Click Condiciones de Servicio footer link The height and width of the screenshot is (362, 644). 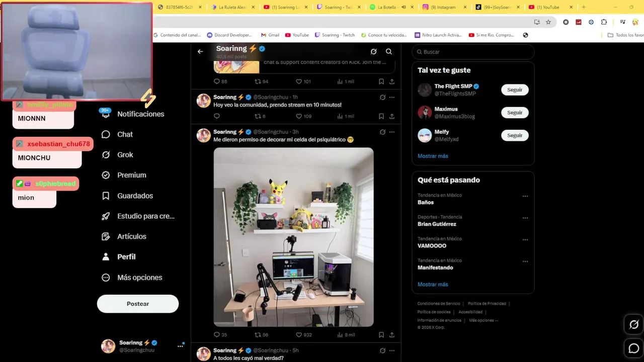[439, 304]
